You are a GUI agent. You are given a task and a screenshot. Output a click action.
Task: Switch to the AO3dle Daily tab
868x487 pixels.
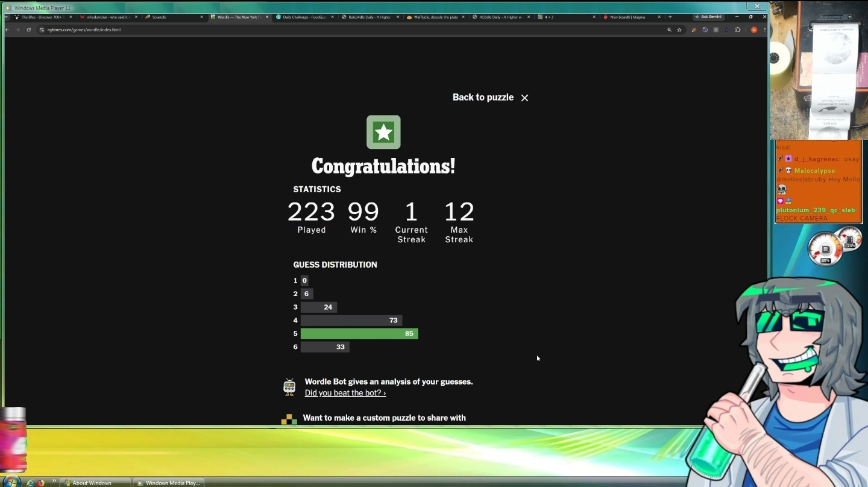pyautogui.click(x=500, y=17)
